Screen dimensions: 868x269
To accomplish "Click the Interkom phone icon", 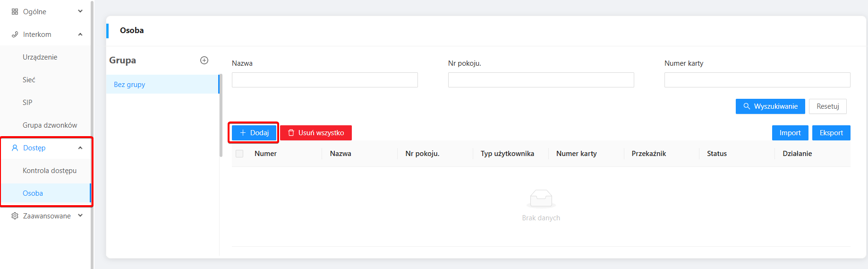I will (15, 35).
